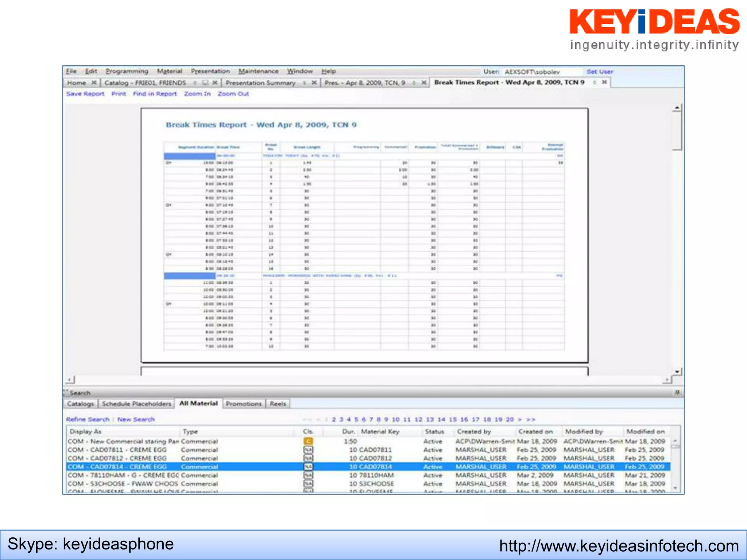Click the Set User link

coord(600,71)
